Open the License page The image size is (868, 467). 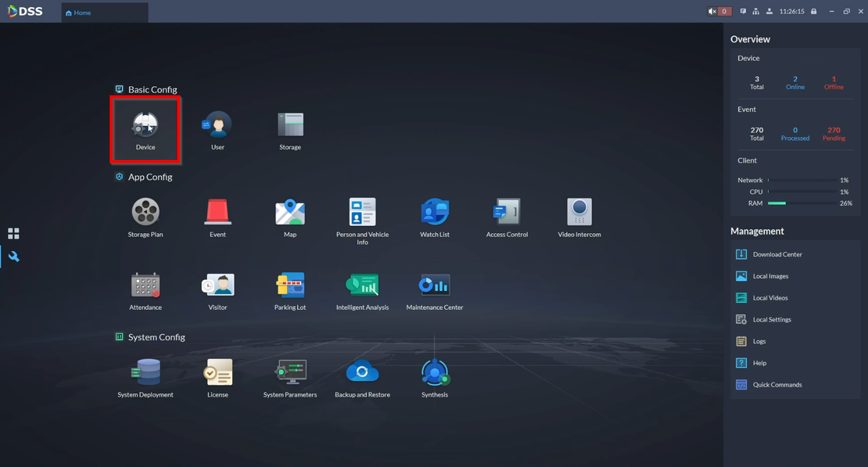218,377
